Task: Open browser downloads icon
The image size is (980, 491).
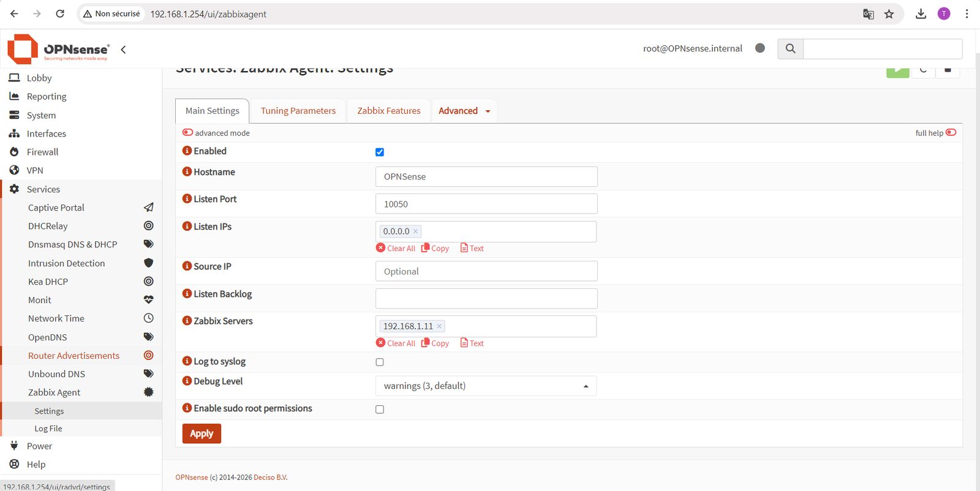Action: tap(921, 14)
